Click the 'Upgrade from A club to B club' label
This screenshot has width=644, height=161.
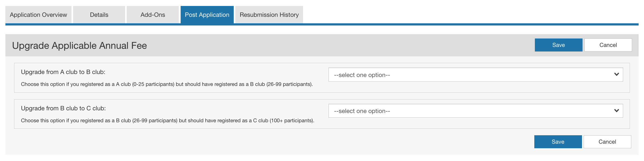63,72
